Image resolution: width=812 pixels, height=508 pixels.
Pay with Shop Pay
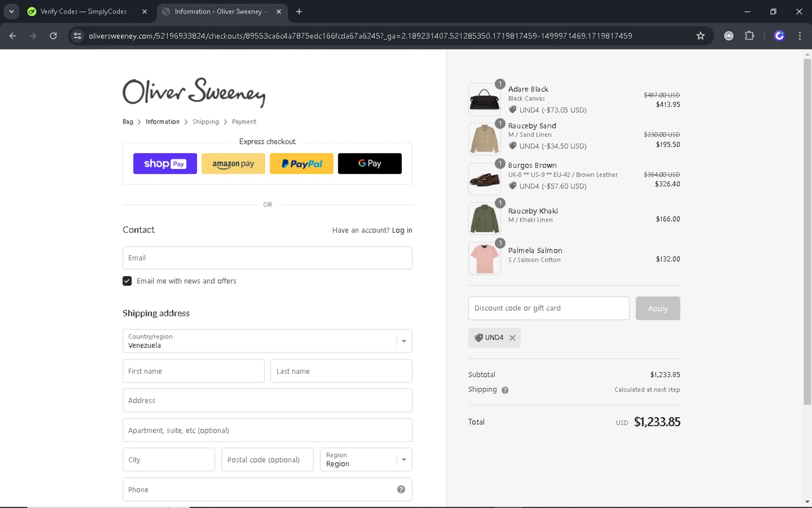point(165,164)
